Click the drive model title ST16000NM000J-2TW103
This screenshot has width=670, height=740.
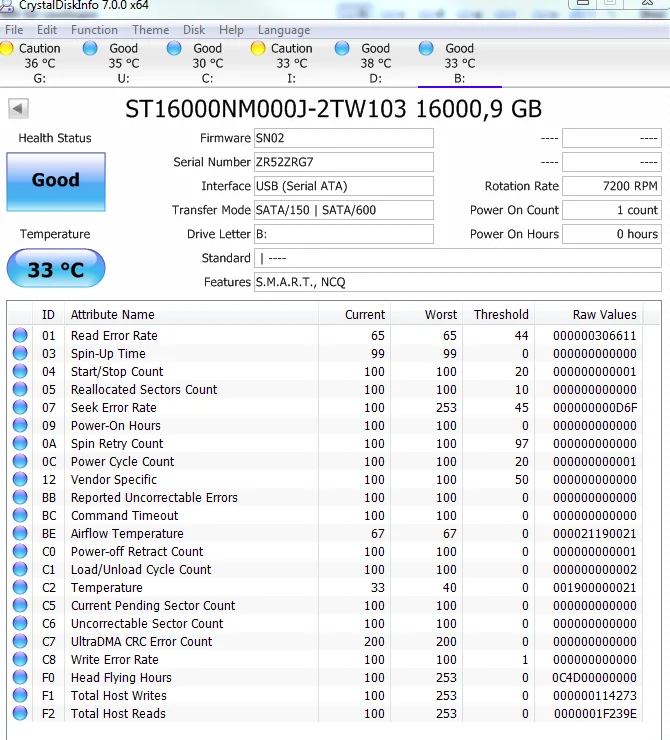pos(266,109)
